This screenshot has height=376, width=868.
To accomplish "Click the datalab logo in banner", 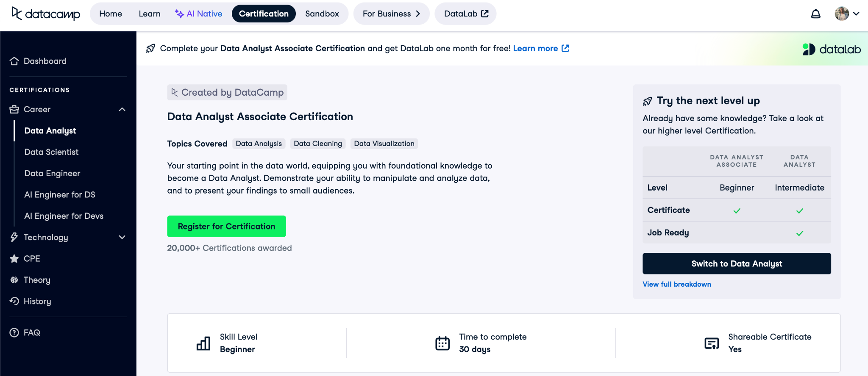I will click(832, 50).
